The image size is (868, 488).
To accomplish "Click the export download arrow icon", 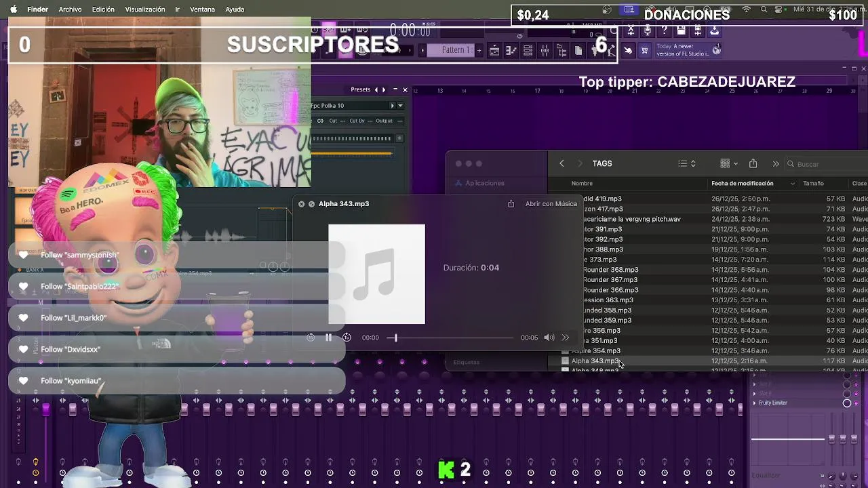I will [x=715, y=30].
